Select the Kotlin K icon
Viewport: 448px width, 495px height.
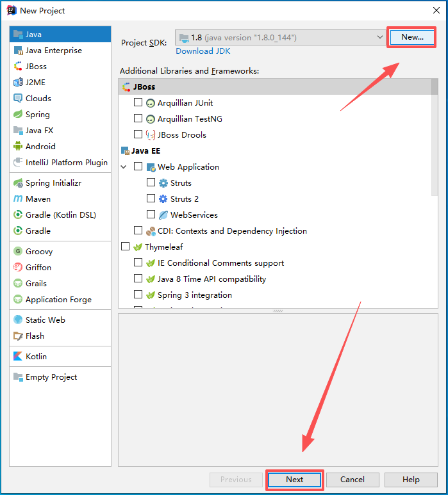tap(18, 357)
